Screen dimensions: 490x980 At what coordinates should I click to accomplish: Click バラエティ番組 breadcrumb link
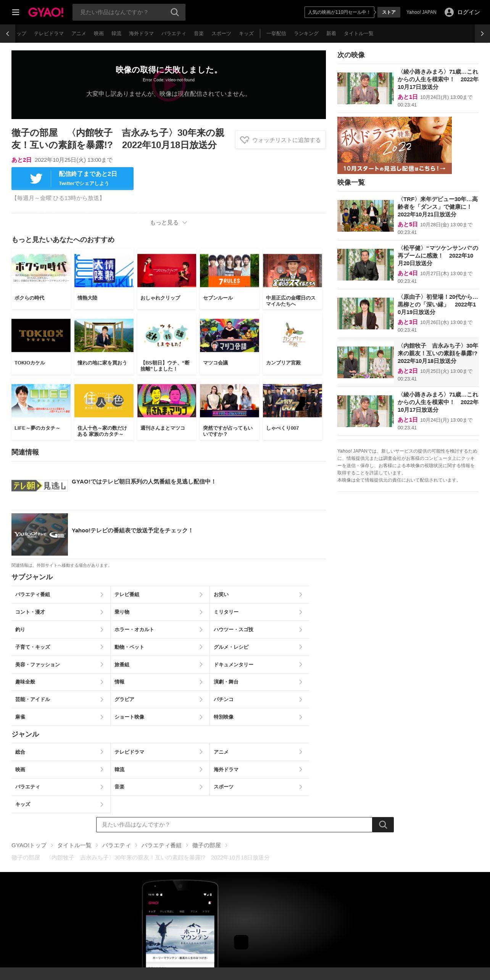(161, 845)
